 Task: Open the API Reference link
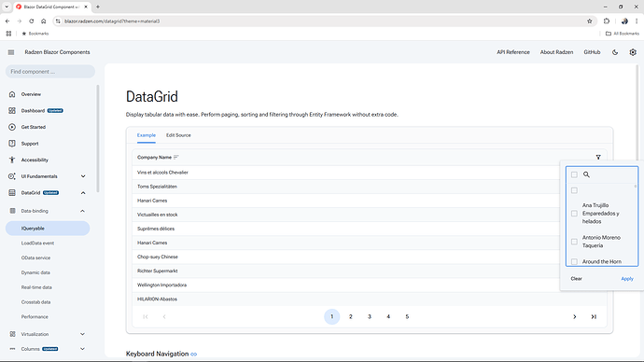pos(513,52)
